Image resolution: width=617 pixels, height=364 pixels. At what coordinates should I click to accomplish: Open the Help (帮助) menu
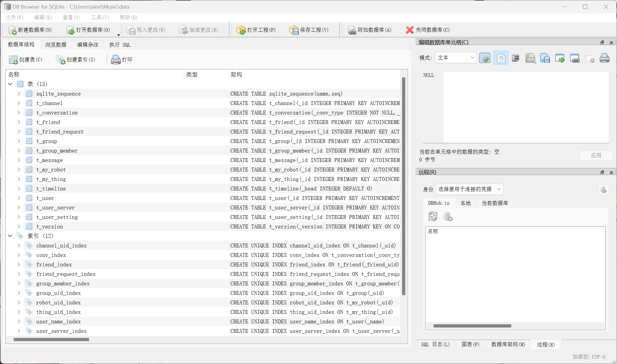tap(128, 18)
